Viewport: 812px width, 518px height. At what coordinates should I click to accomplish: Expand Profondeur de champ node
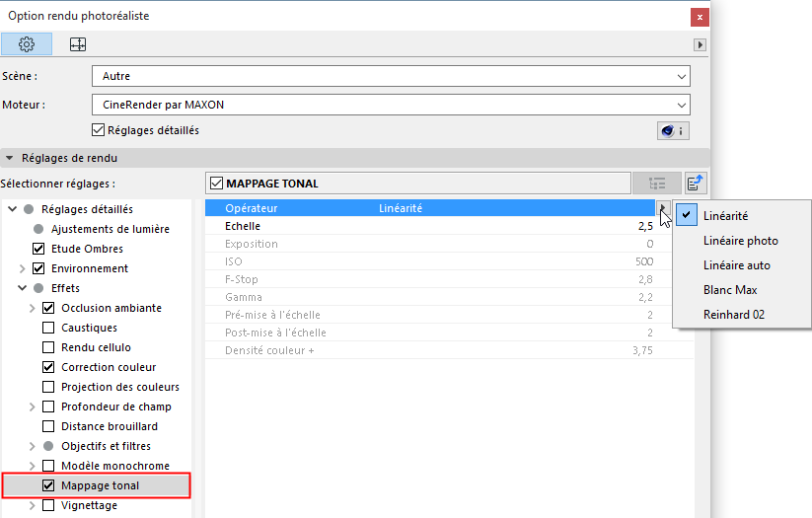tap(33, 407)
